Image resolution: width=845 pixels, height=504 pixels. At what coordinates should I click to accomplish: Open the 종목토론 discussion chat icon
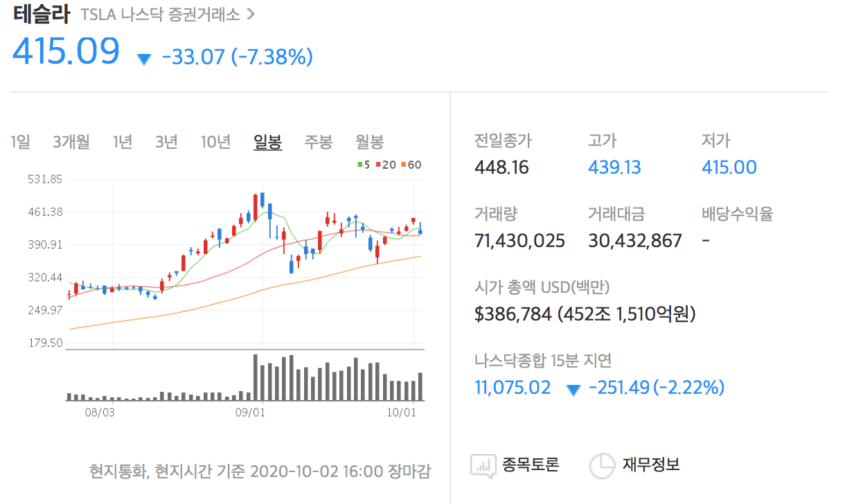click(483, 466)
